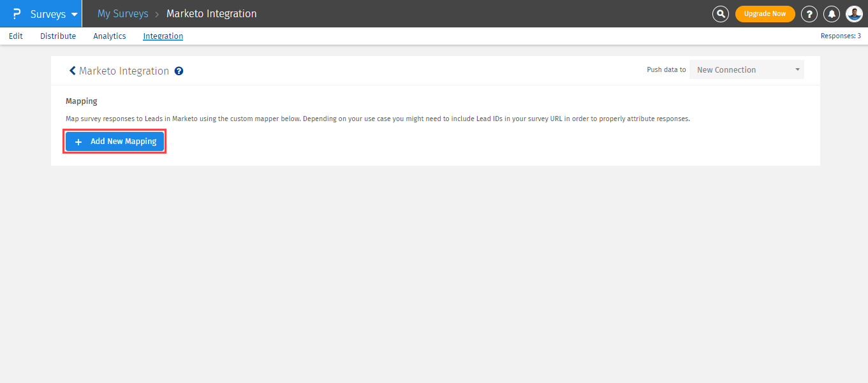Screen dimensions: 868x383
Task: Open the help question mark icon in header
Action: tap(809, 13)
